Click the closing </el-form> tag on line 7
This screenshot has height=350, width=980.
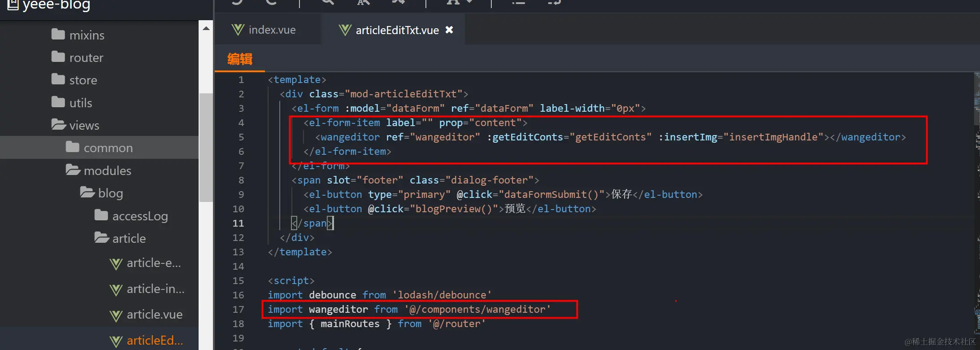click(321, 166)
